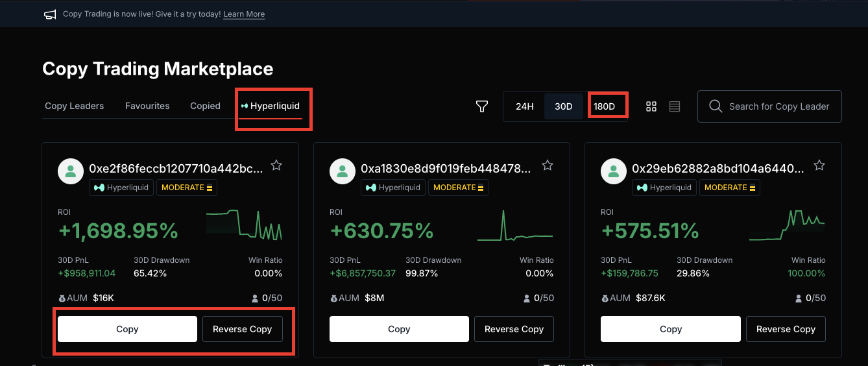Click the +$6,857,750.37 PnL value
Image resolution: width=868 pixels, height=366 pixels.
363,273
